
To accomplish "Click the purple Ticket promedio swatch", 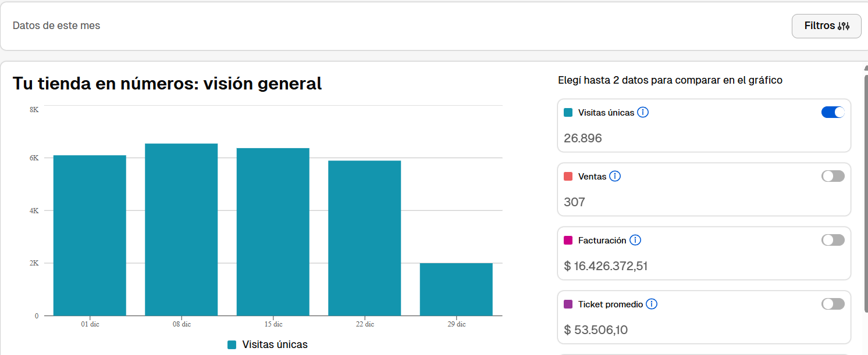I will (568, 304).
